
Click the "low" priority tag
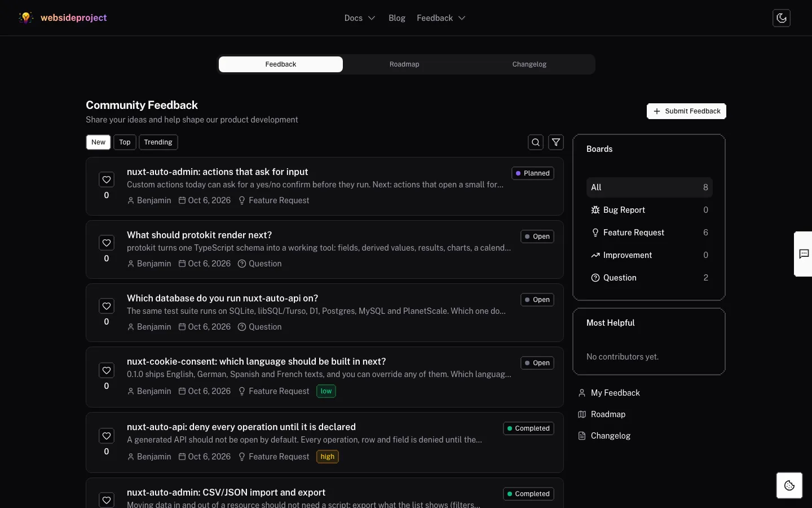tap(326, 391)
